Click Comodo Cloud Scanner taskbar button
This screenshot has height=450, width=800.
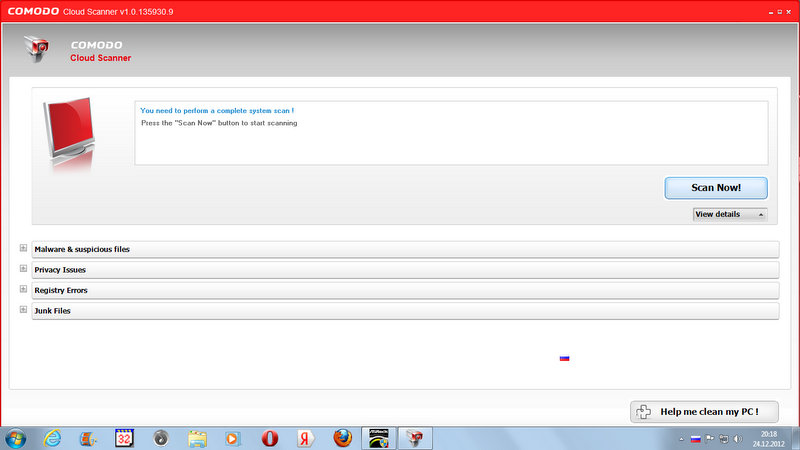(415, 438)
